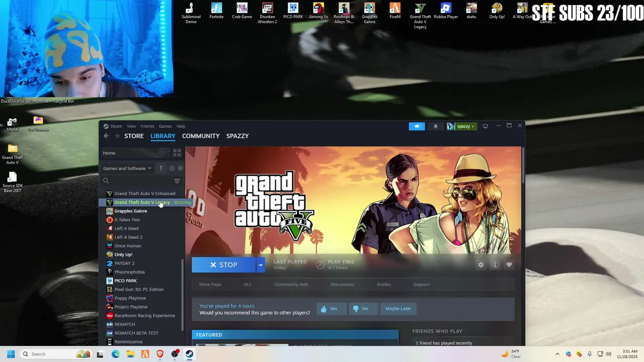The image size is (644, 362).
Task: Switch to the COMMUNITY tab
Action: point(201,136)
